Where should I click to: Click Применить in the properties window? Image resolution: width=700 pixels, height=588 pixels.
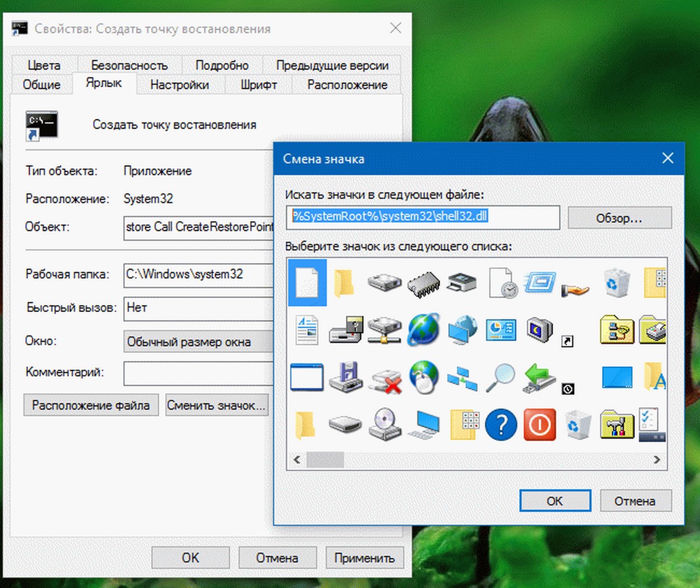tap(365, 558)
